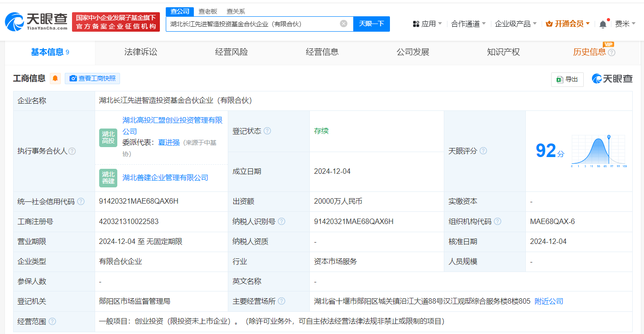Click the 湖北省十堰市郧阳区城关镇 address text

point(422,301)
